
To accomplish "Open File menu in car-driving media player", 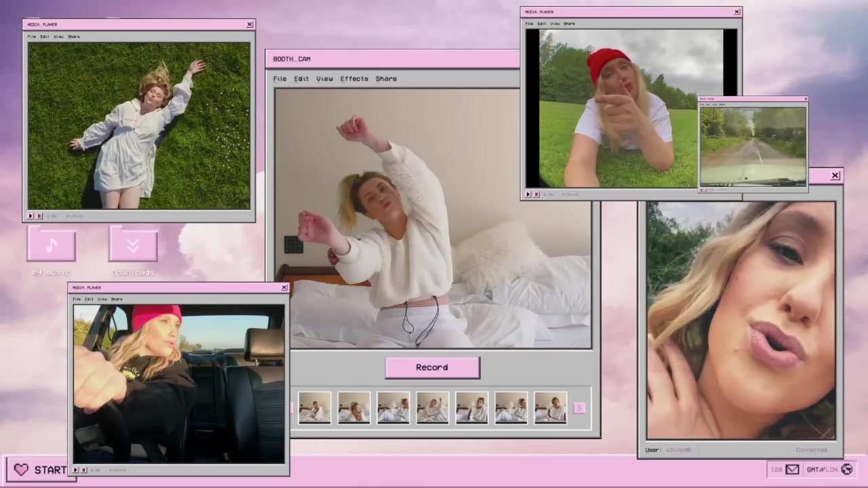I will tap(77, 299).
